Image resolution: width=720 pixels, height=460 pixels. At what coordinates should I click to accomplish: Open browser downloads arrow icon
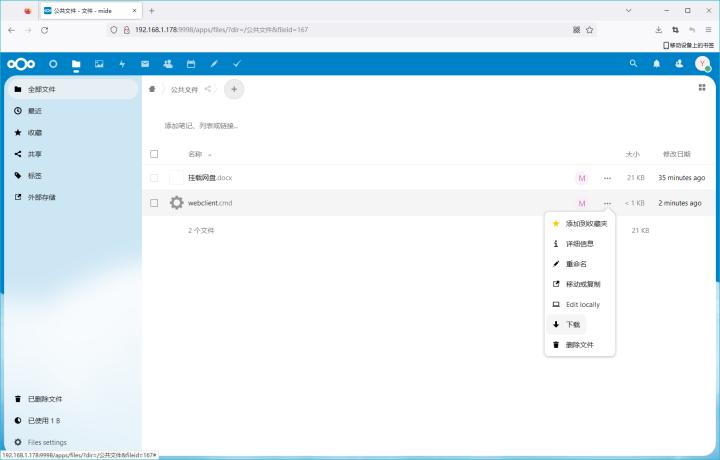click(658, 30)
